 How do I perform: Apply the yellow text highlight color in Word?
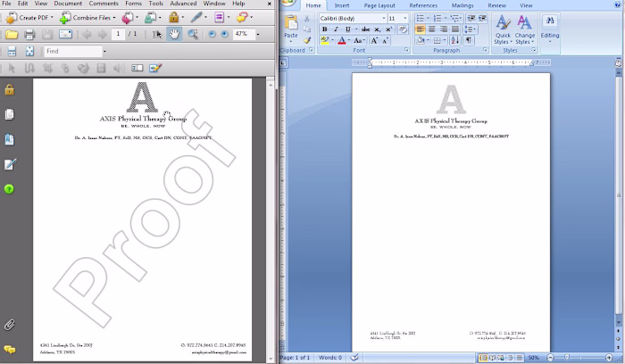coord(325,40)
